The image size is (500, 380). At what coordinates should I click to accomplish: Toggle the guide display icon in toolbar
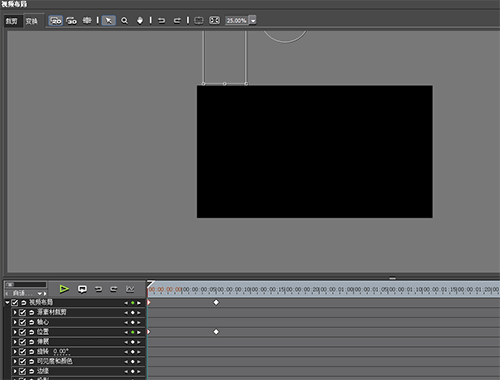[87, 21]
